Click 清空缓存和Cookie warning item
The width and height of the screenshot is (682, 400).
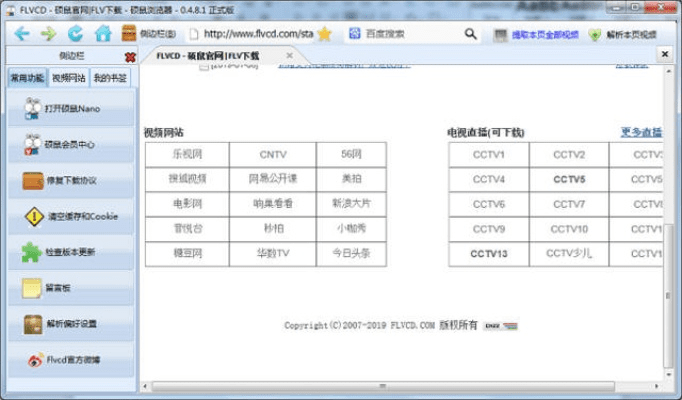point(71,216)
